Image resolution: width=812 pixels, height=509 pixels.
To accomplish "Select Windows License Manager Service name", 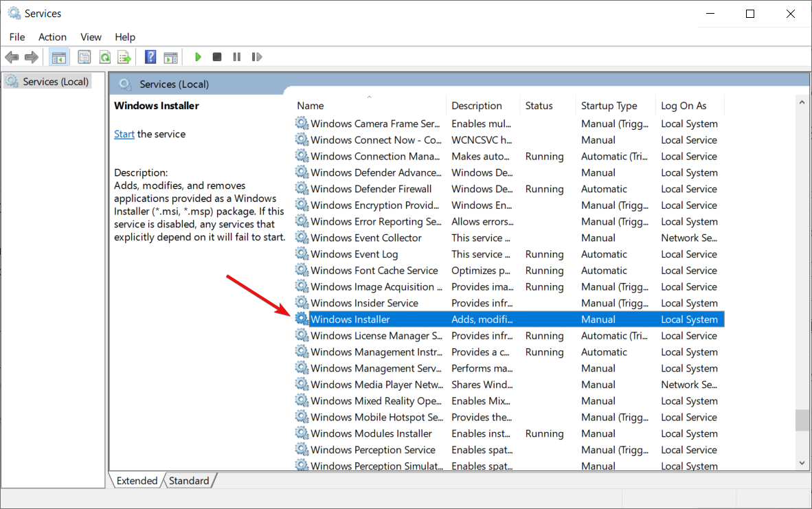I will [376, 335].
